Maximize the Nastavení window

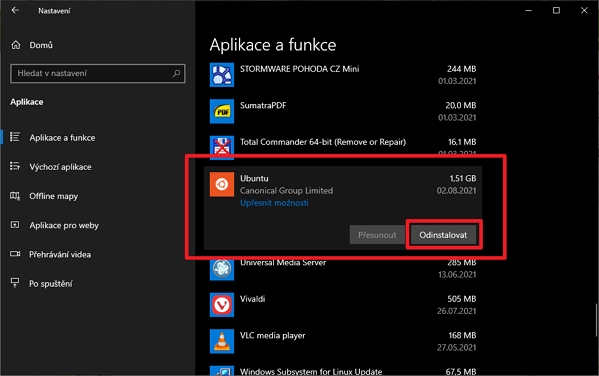(x=556, y=10)
